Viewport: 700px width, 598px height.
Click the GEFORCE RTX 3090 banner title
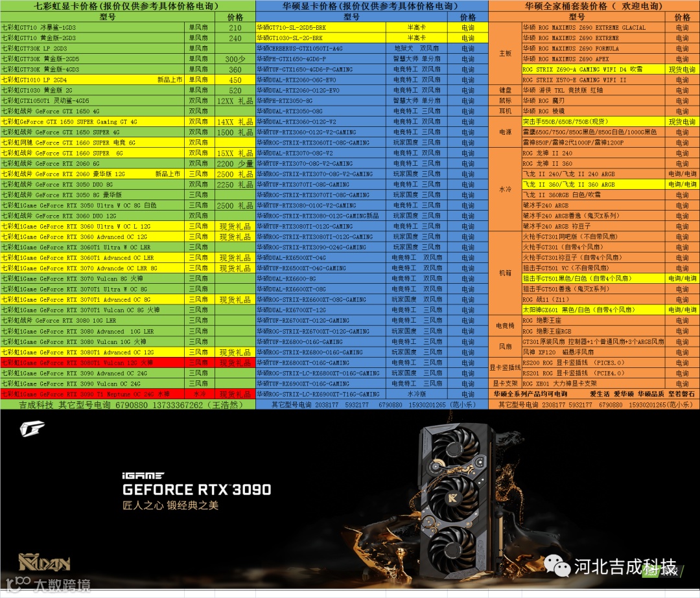click(x=196, y=490)
